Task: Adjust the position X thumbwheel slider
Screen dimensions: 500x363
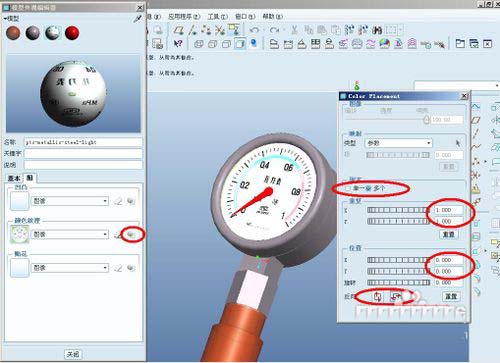Action: (x=398, y=260)
